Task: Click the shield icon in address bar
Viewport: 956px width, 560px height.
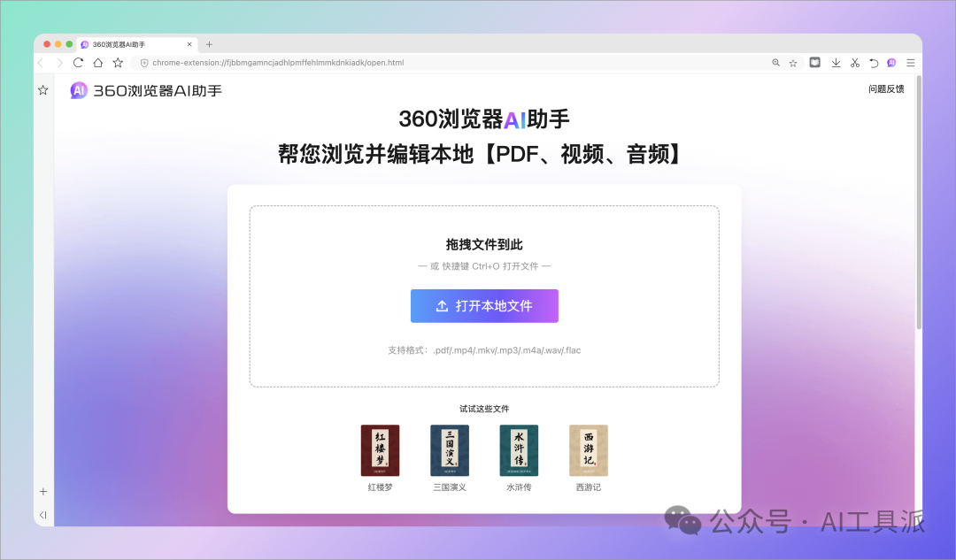Action: pos(144,63)
